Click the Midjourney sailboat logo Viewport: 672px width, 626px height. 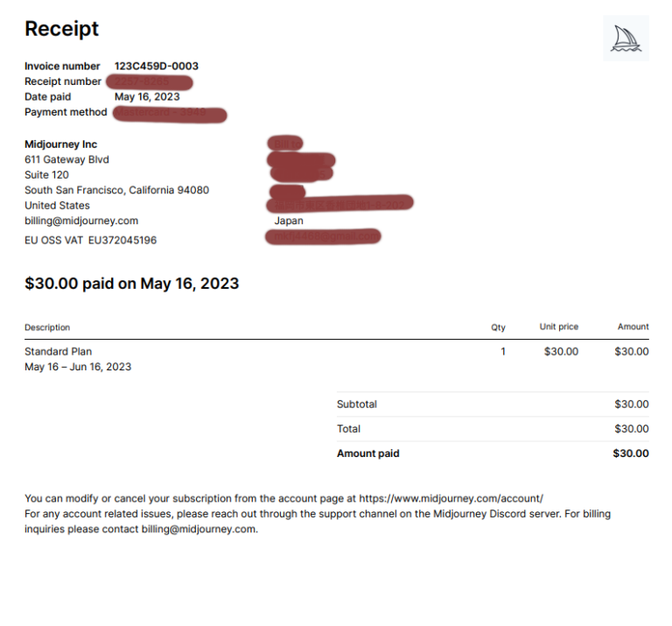tap(626, 39)
